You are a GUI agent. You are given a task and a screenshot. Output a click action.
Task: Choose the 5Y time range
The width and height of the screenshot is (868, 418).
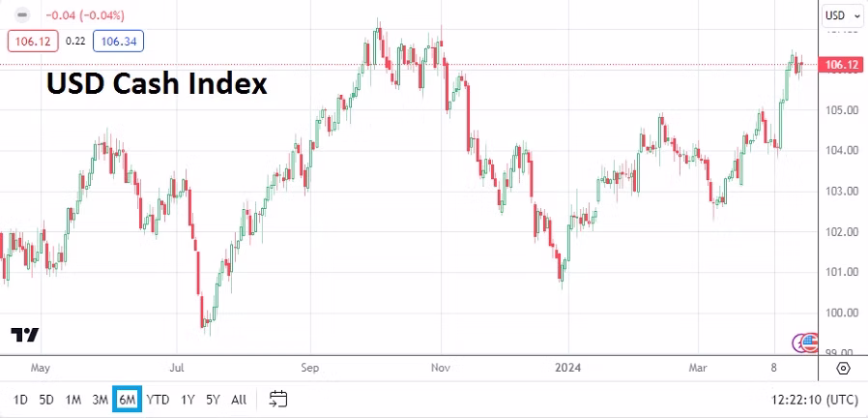click(x=213, y=399)
